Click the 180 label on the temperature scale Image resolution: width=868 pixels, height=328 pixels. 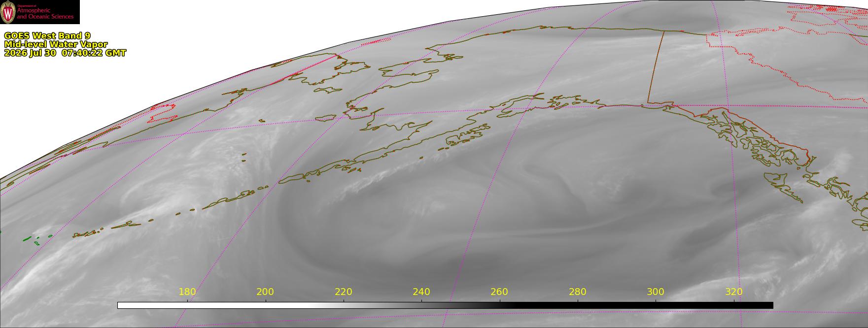coord(187,292)
